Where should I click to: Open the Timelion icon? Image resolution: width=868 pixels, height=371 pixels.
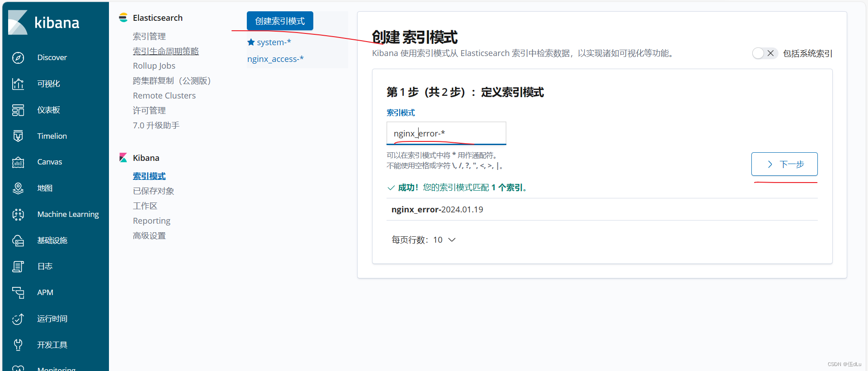click(x=18, y=136)
